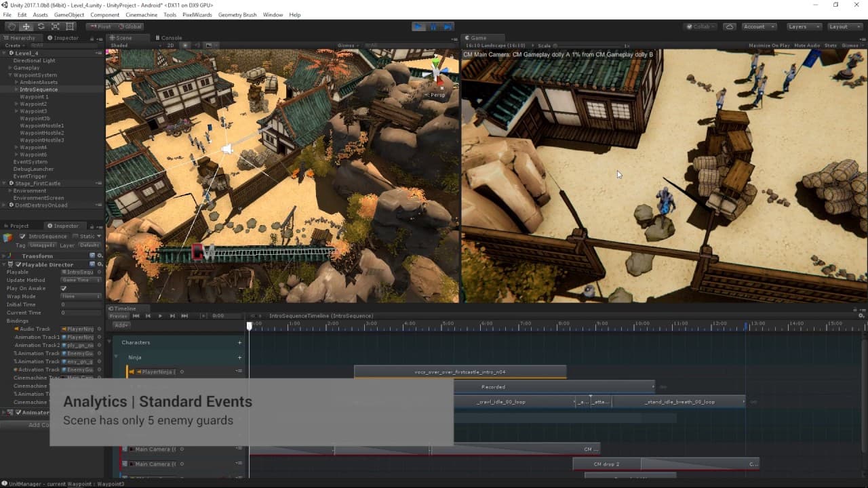
Task: Open the Collab dropdown
Action: tap(701, 26)
